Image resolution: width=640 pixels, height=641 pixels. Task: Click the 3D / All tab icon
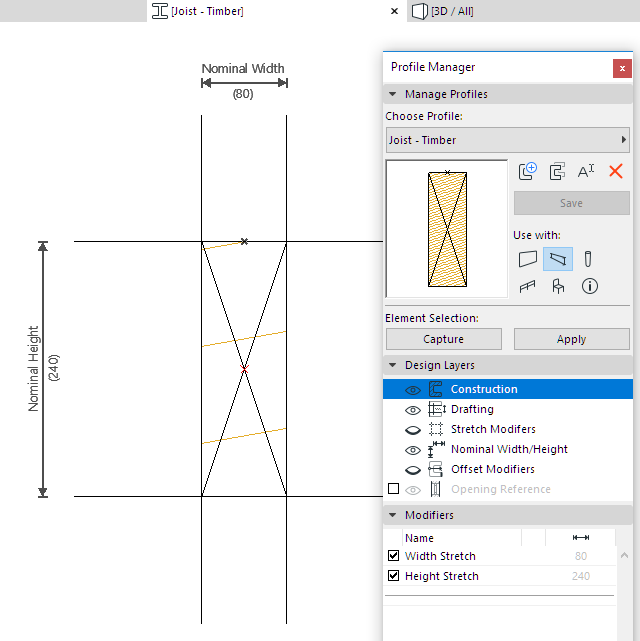pyautogui.click(x=419, y=11)
